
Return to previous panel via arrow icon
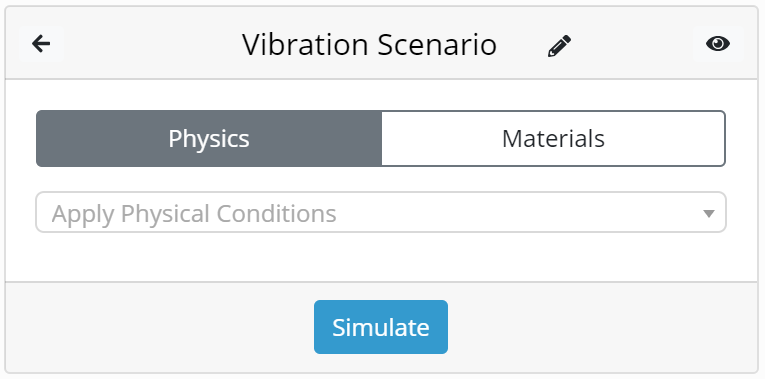click(x=41, y=44)
